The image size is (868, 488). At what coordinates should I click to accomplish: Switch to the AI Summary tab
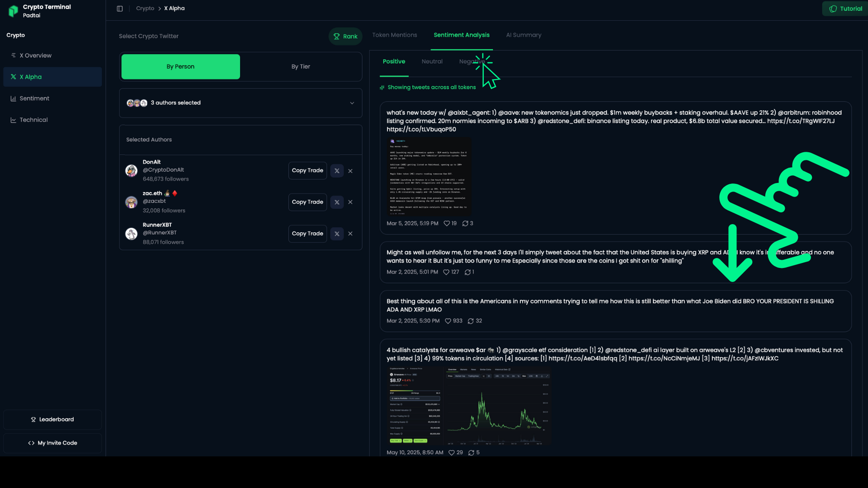524,35
